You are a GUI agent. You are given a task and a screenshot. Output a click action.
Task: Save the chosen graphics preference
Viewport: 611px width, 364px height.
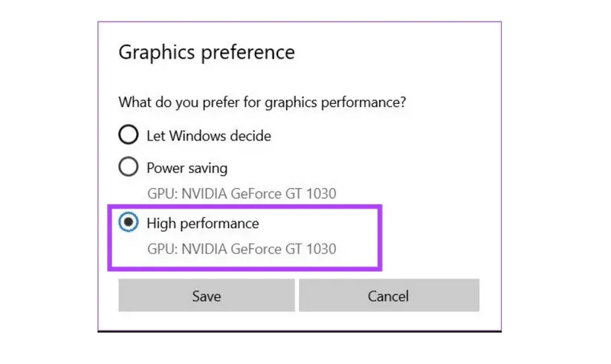206,296
